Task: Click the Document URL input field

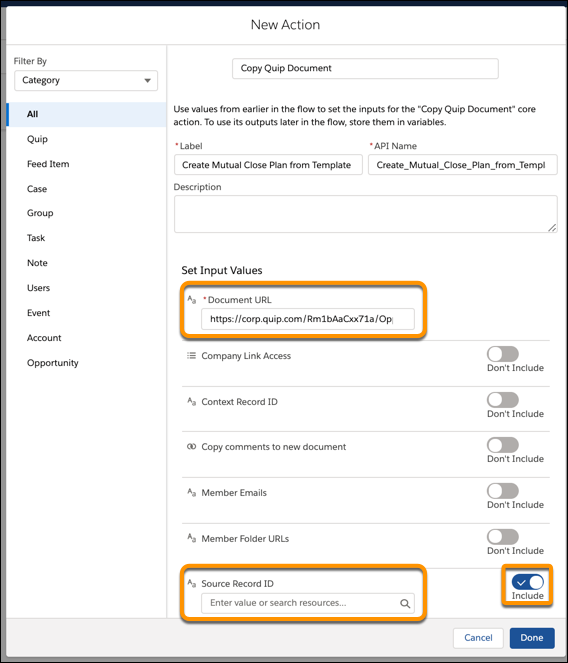Action: 308,319
